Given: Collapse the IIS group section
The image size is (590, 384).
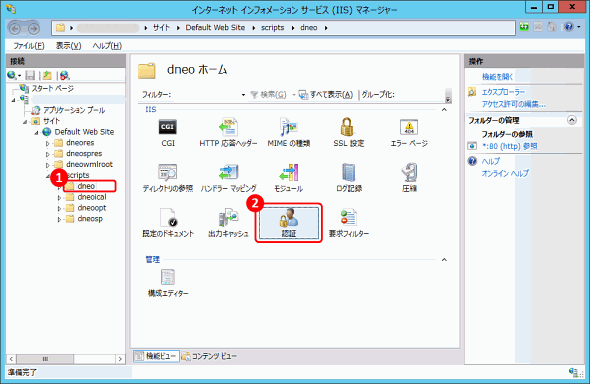Looking at the screenshot, I should (x=444, y=109).
